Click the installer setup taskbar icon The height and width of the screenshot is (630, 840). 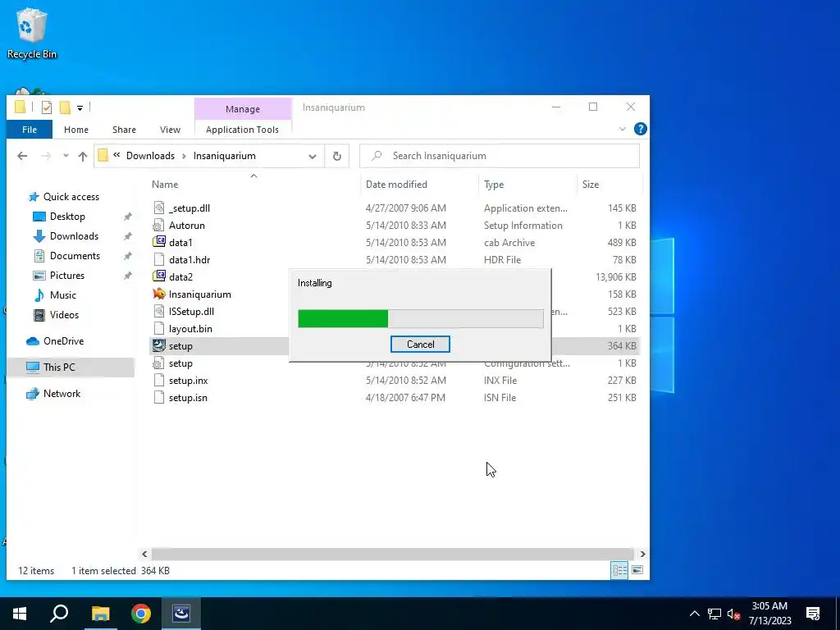tap(181, 614)
